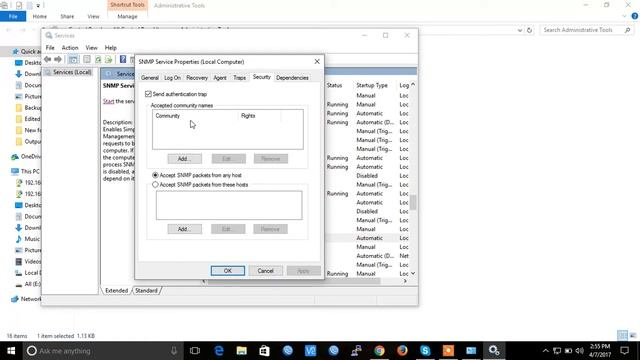Click Cancel in SNMP Service Properties
The height and width of the screenshot is (360, 640).
pos(265,271)
